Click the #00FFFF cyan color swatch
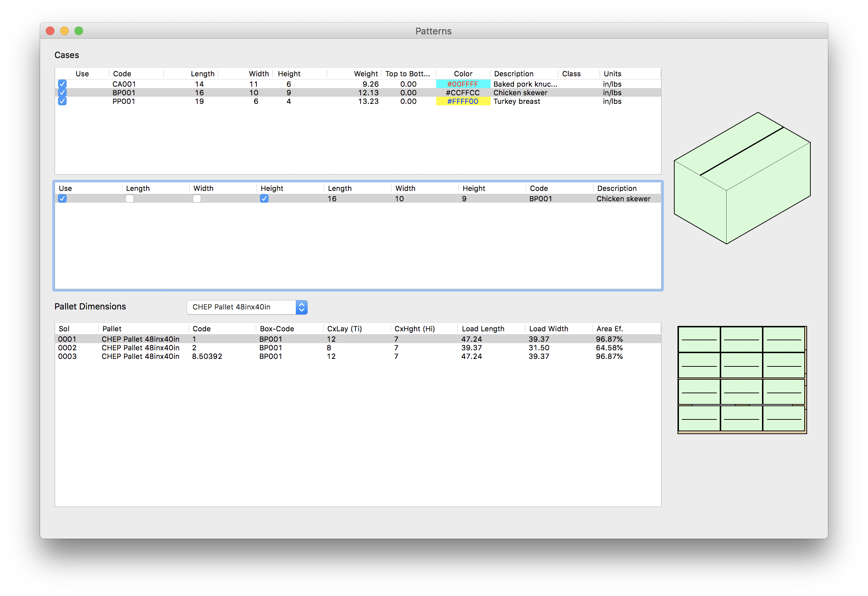 (x=462, y=84)
